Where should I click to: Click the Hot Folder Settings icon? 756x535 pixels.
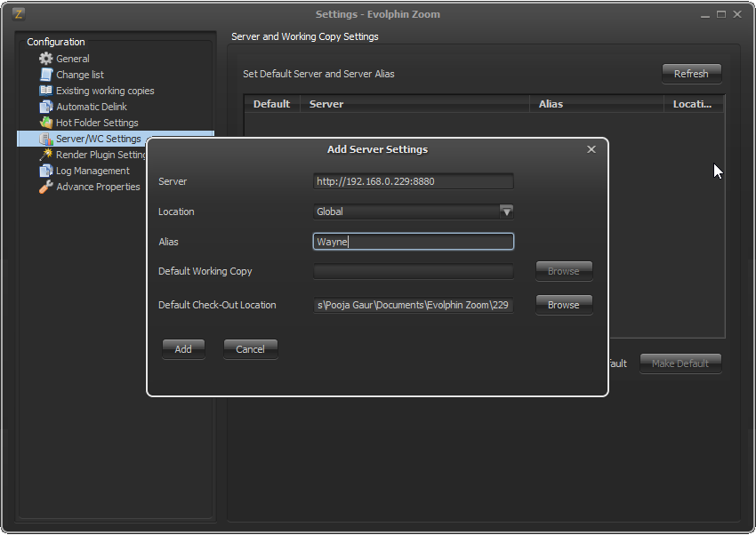(45, 123)
